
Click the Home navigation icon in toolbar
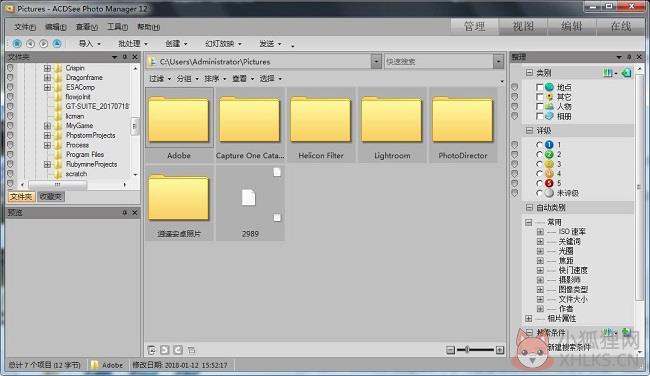(x=17, y=43)
